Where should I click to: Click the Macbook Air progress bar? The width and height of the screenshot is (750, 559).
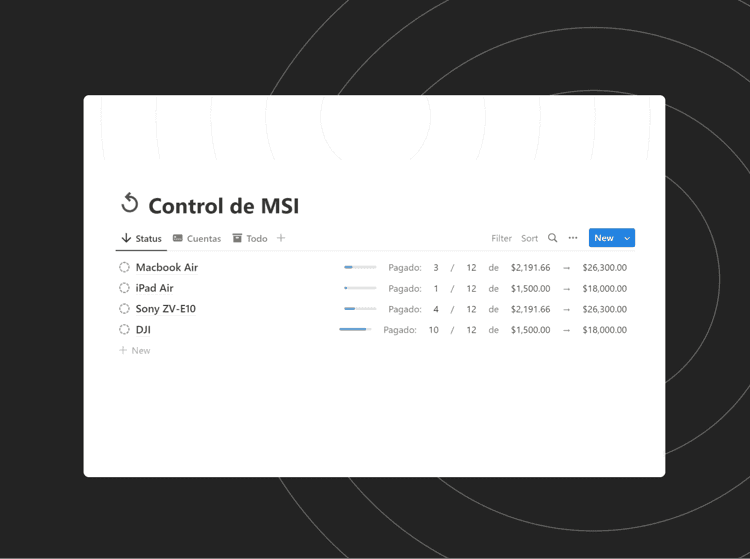tap(360, 267)
